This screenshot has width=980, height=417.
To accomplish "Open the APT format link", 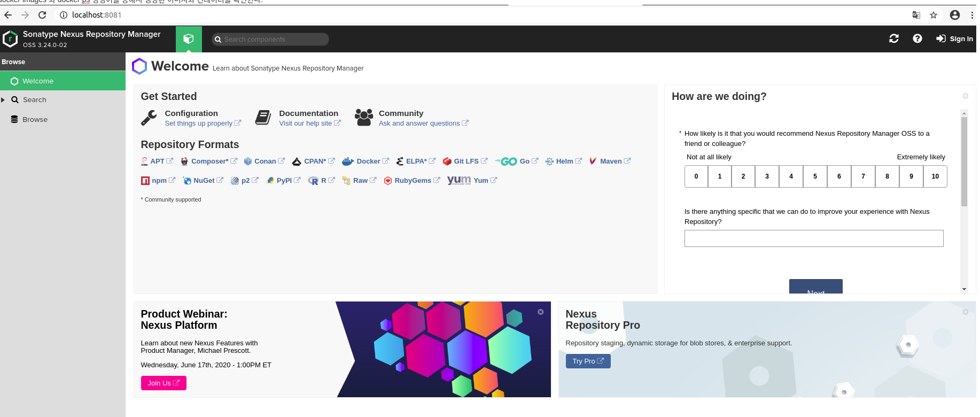I will 157,161.
